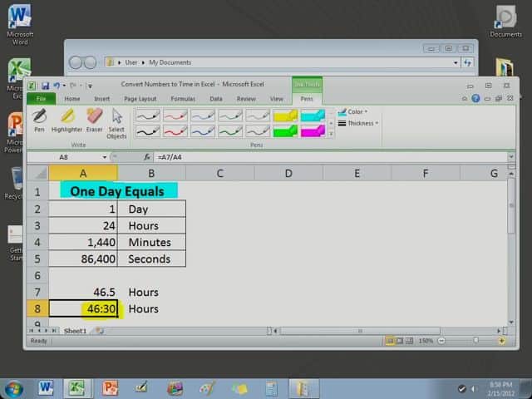Open the Microsoft Word desktop shortcut
This screenshot has width=532, height=399.
[20, 25]
